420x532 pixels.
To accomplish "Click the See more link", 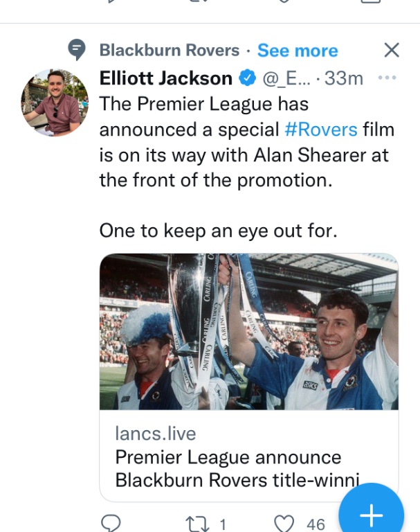I will click(x=298, y=51).
